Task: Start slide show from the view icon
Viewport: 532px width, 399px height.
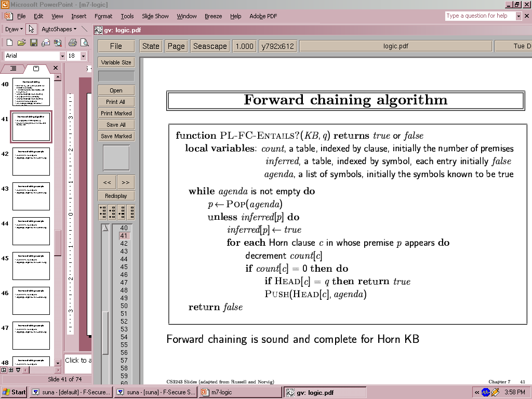Action: point(18,370)
